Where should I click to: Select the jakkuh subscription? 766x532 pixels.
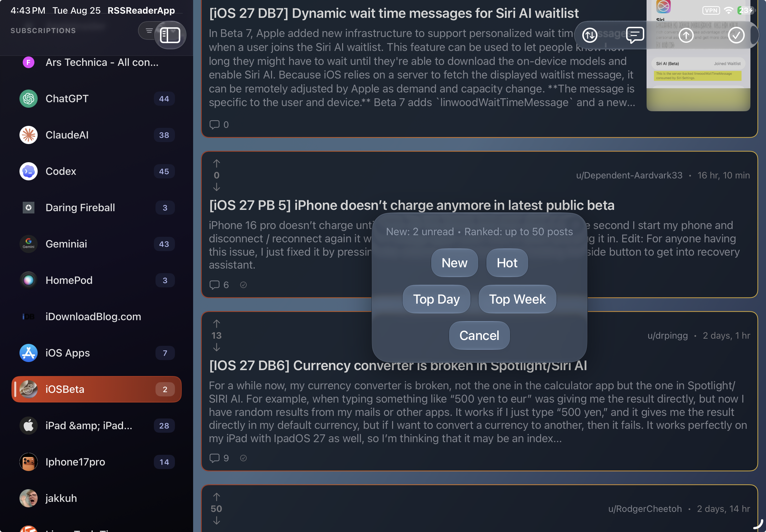point(97,498)
